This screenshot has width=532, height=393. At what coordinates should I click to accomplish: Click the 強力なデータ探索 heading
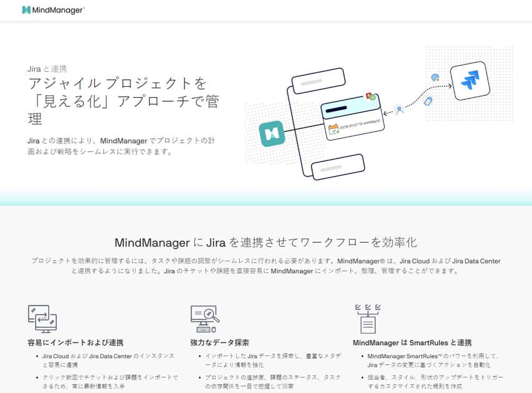pyautogui.click(x=220, y=342)
